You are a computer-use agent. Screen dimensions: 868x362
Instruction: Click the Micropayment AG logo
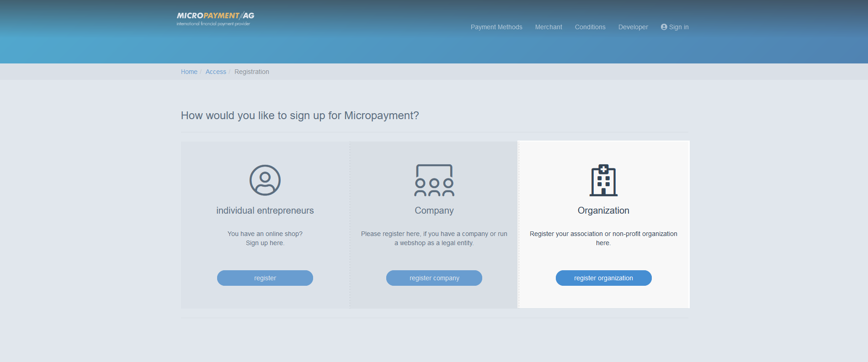[215, 19]
